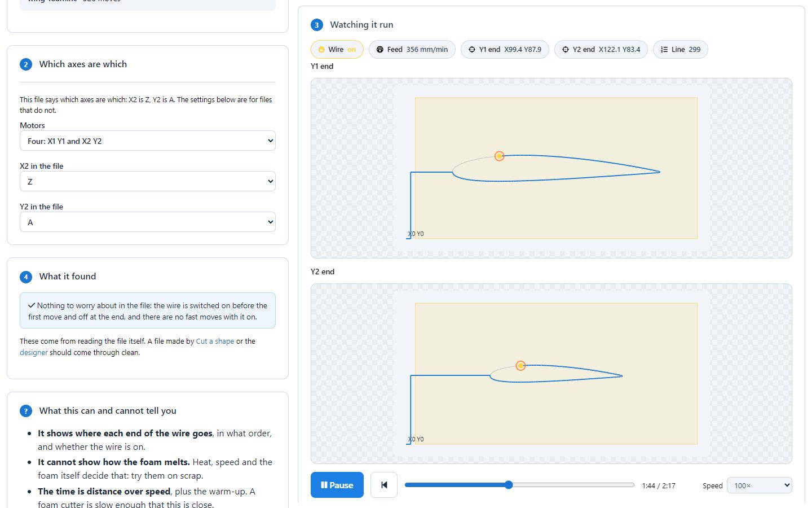Click the Feed 356 mm/min chip
The height and width of the screenshot is (508, 812).
412,50
